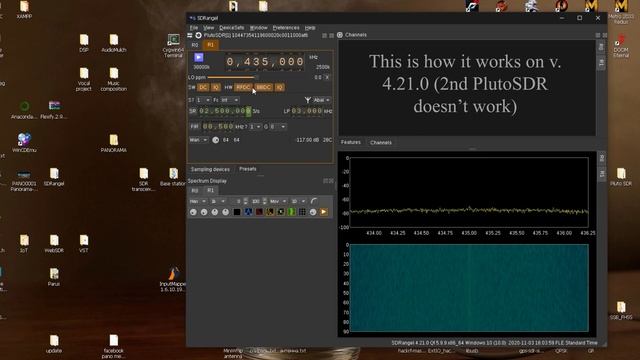640x360 pixels.
Task: Toggle the hardware BBDC correction button
Action: (263, 87)
